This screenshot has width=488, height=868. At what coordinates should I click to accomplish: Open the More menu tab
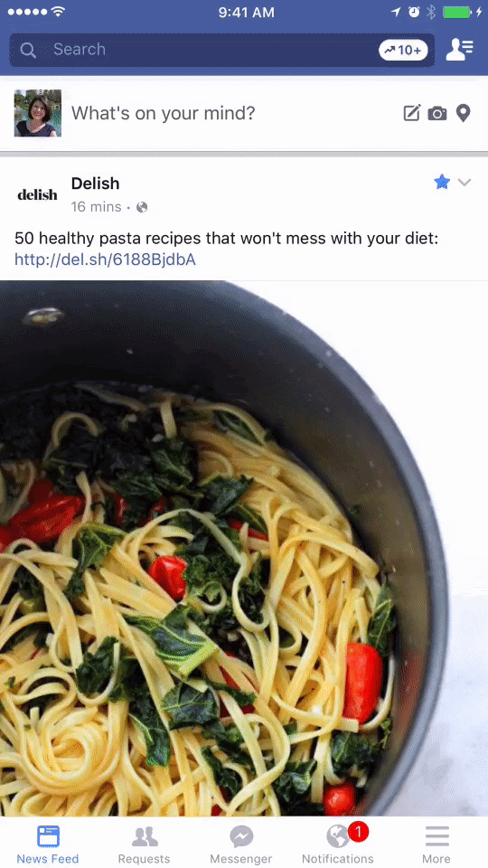pos(436,844)
